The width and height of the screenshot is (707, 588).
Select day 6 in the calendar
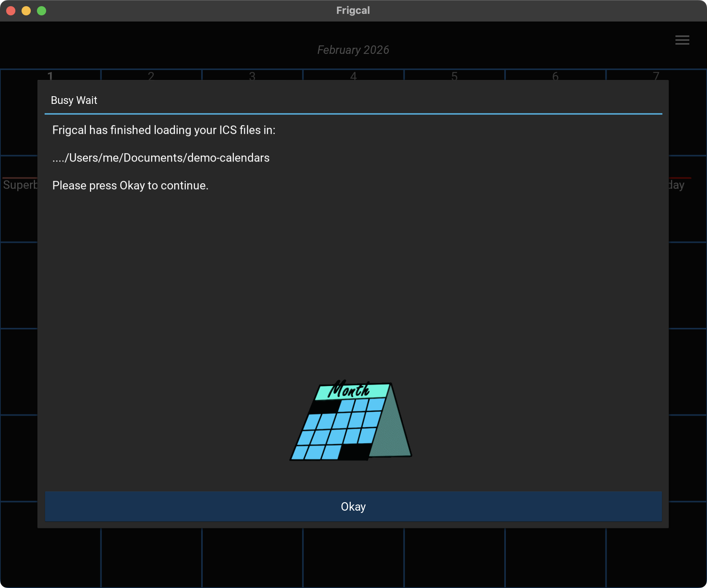pyautogui.click(x=555, y=75)
